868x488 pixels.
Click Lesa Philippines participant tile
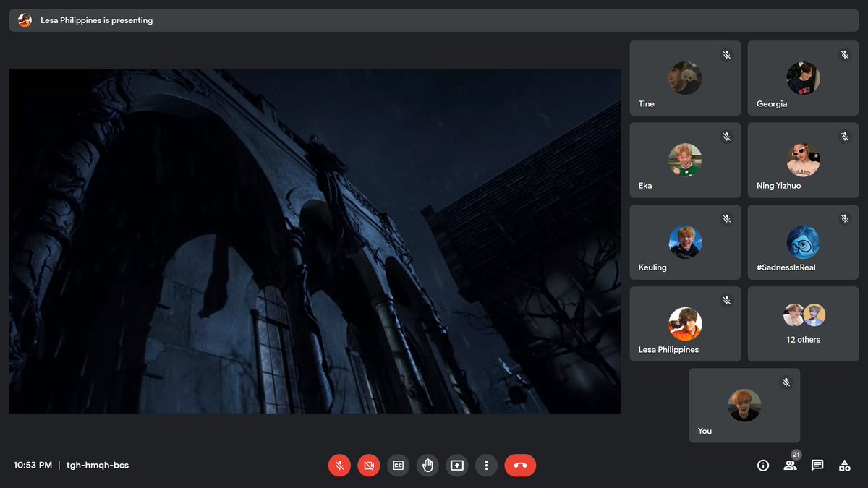coord(685,324)
